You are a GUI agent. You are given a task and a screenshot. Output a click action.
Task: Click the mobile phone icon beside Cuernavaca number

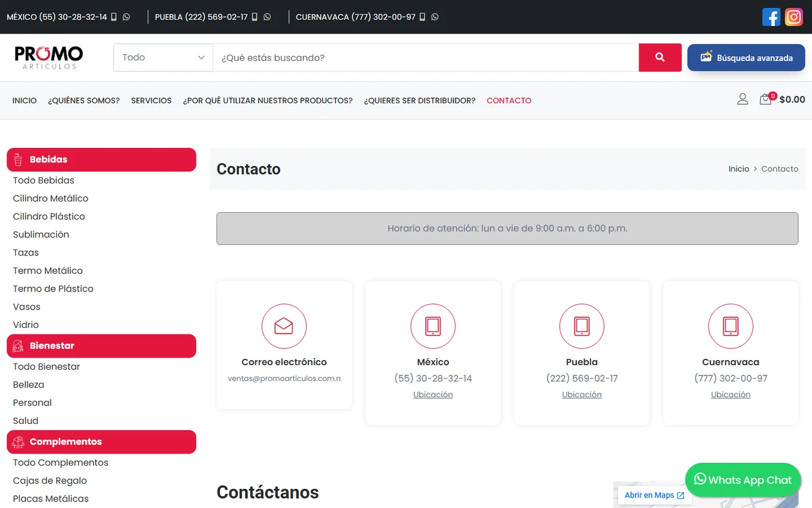[422, 17]
